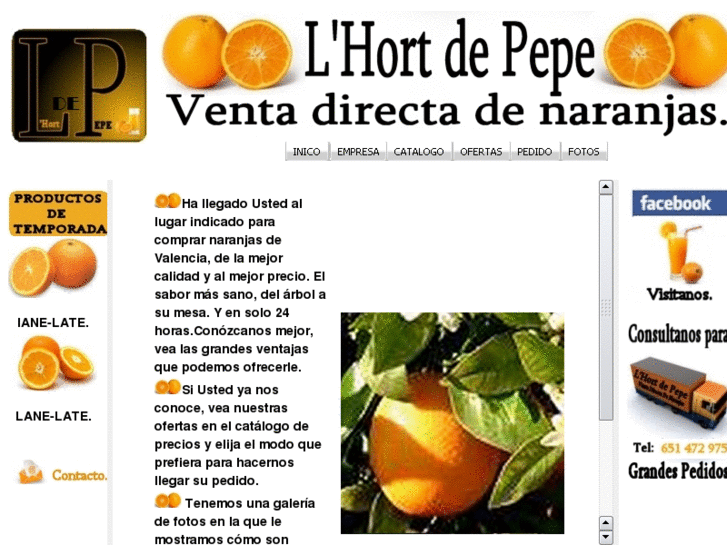The height and width of the screenshot is (545, 727).
Task: Click the Contacto envelope icon
Action: pyautogui.click(x=31, y=472)
